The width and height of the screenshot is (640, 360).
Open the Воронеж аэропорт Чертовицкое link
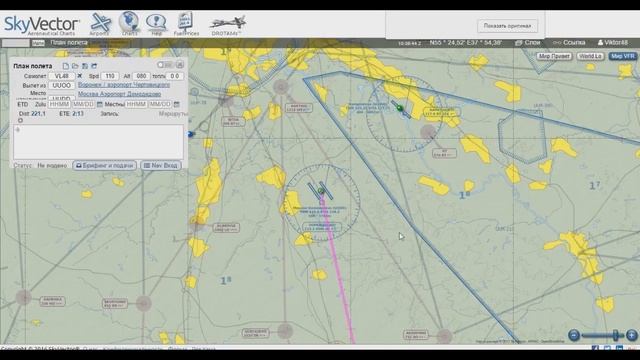point(124,85)
